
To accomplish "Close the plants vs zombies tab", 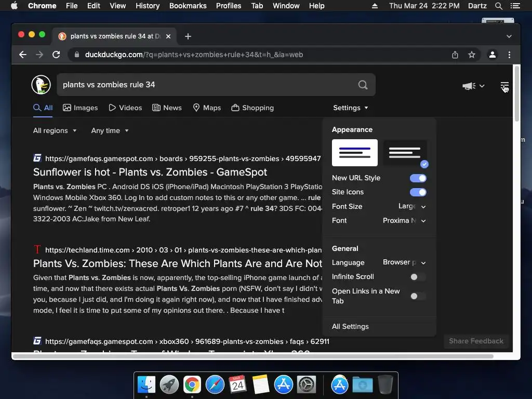I will tap(168, 36).
